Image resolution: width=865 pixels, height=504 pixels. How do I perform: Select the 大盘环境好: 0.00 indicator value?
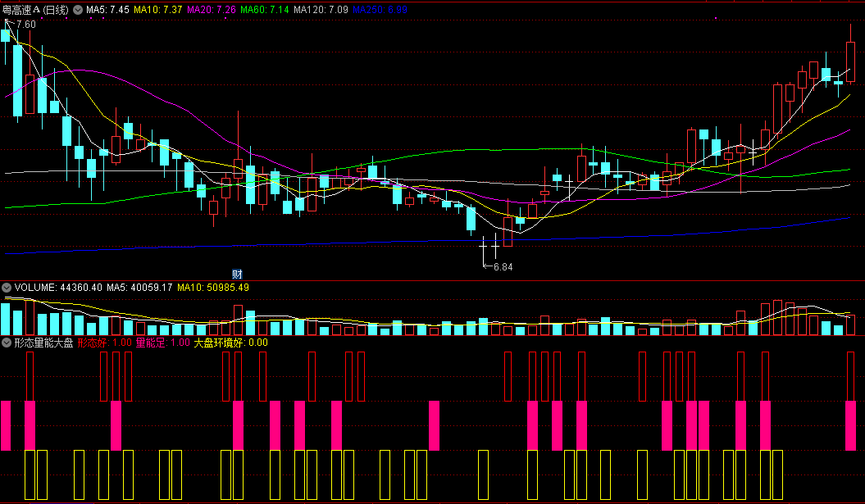tap(230, 343)
